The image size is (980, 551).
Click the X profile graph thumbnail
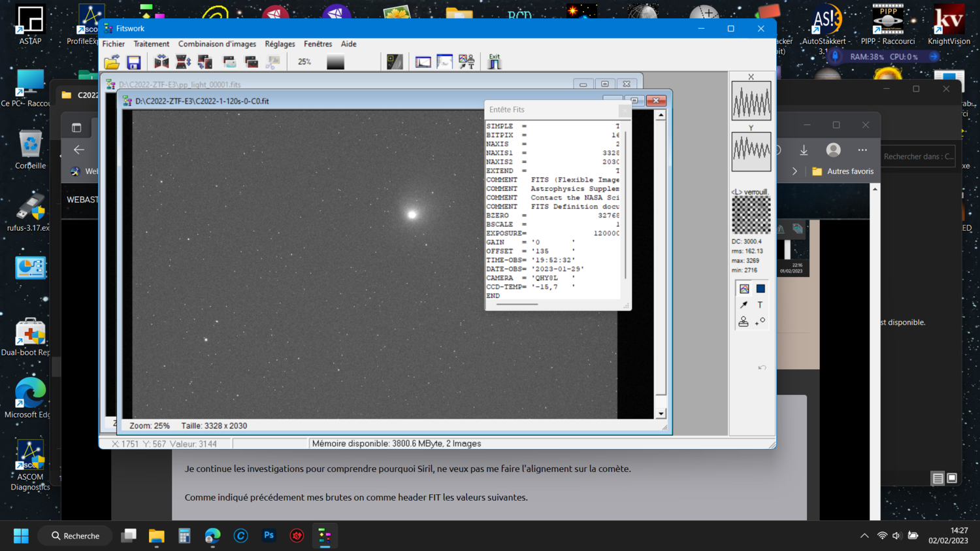751,101
